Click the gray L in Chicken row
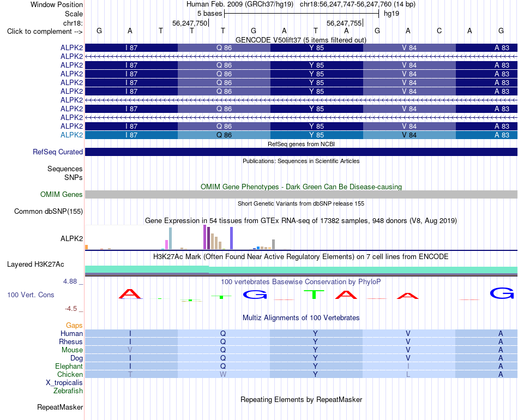Viewport: 518px width, 420px height. tap(408, 374)
